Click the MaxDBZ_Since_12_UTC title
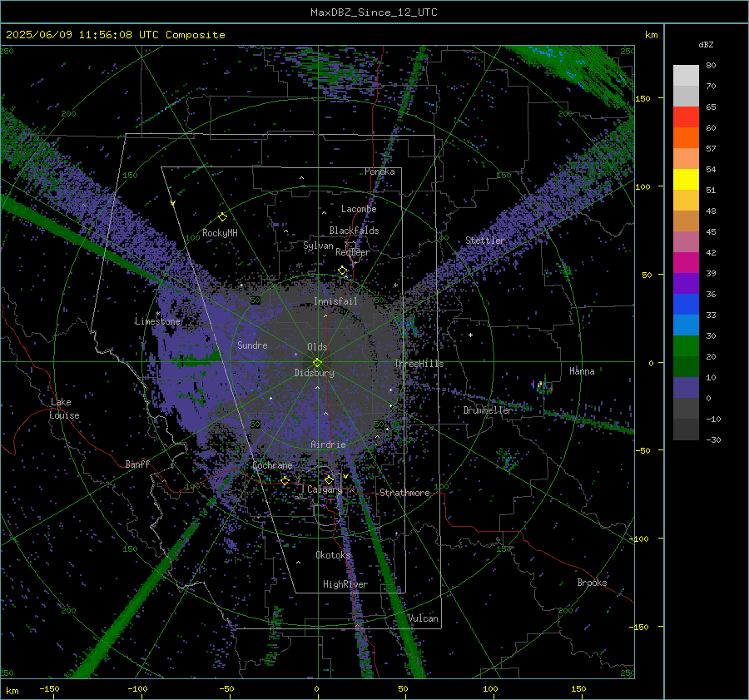749x700 pixels. (374, 12)
